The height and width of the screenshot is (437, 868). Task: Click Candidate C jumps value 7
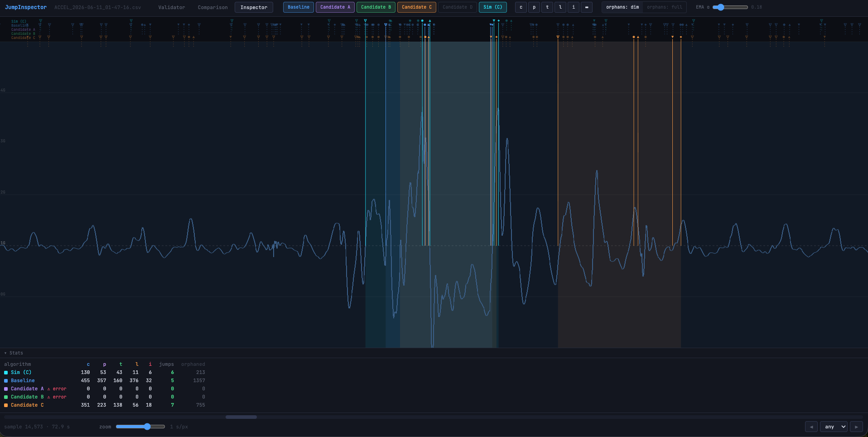(172, 405)
